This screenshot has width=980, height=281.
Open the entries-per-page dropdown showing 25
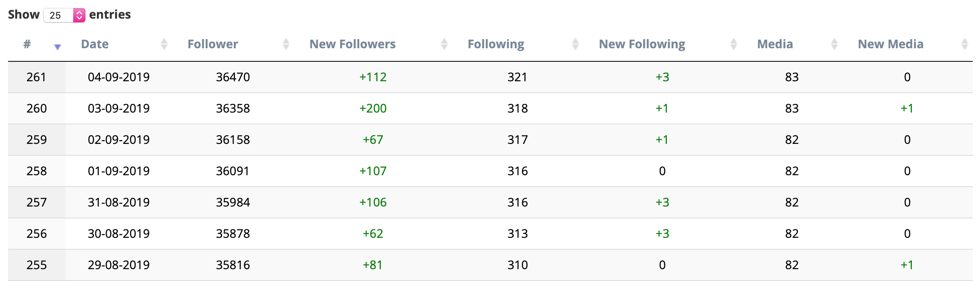[x=64, y=15]
